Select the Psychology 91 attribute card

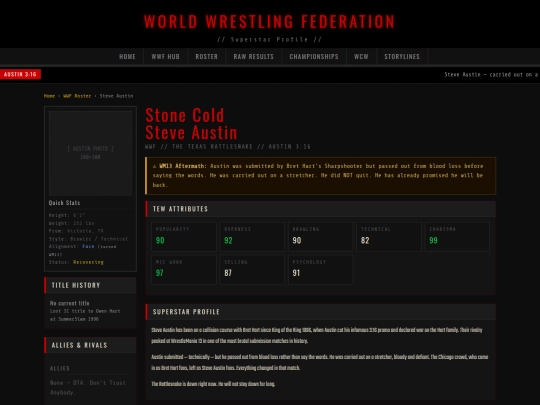coord(320,270)
